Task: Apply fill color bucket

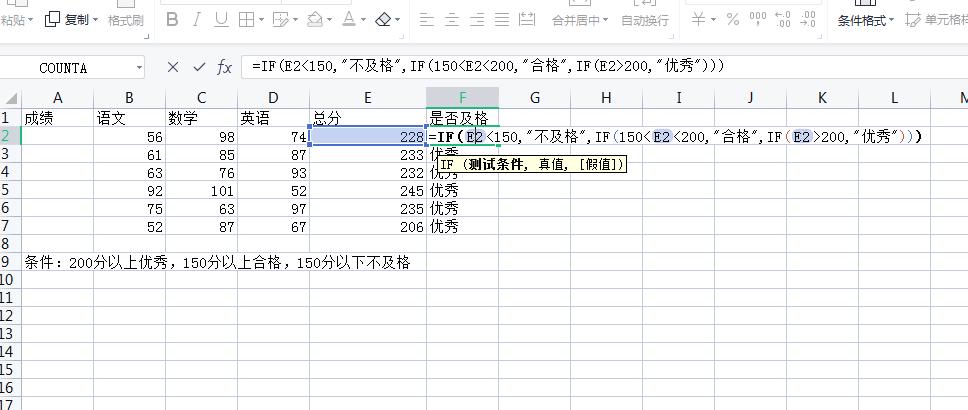Action: [x=315, y=20]
